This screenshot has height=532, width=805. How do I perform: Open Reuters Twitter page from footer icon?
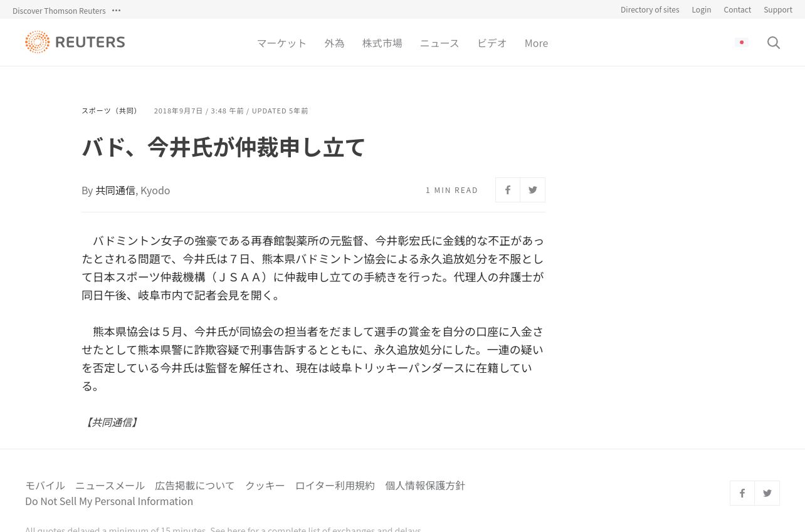point(767,493)
